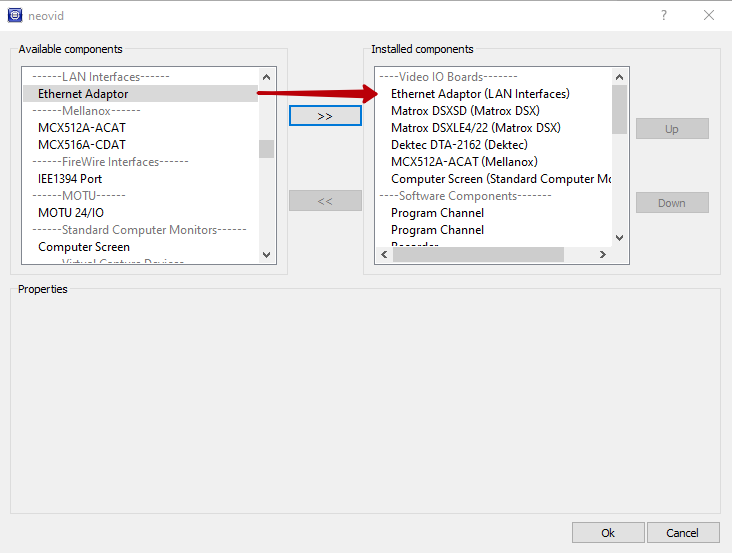Click Available components scrollbar up arrow
Viewport: 732px width, 553px height.
point(267,77)
